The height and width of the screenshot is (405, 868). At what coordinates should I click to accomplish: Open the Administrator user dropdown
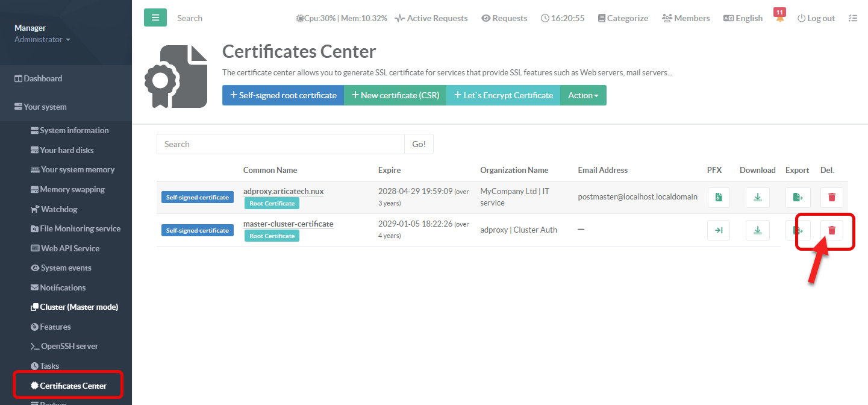coord(42,40)
